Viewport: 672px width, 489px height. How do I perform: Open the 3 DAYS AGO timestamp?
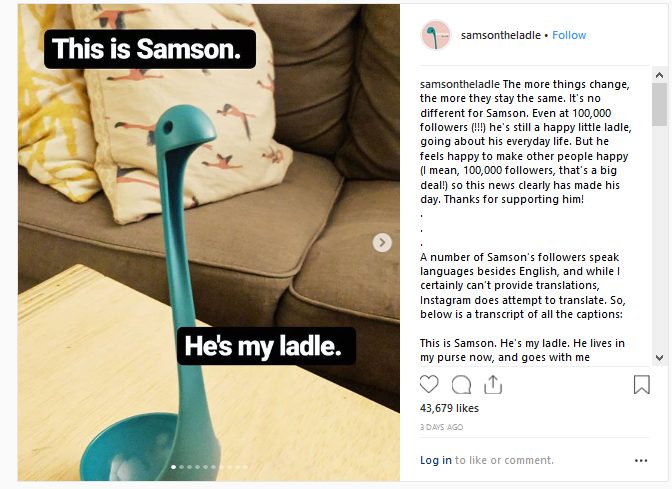(441, 427)
